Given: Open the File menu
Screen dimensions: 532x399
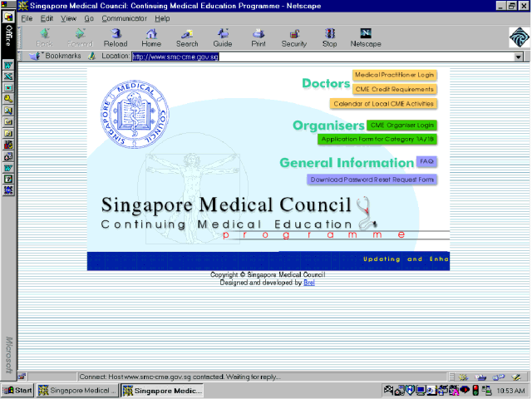Looking at the screenshot, I should point(27,18).
